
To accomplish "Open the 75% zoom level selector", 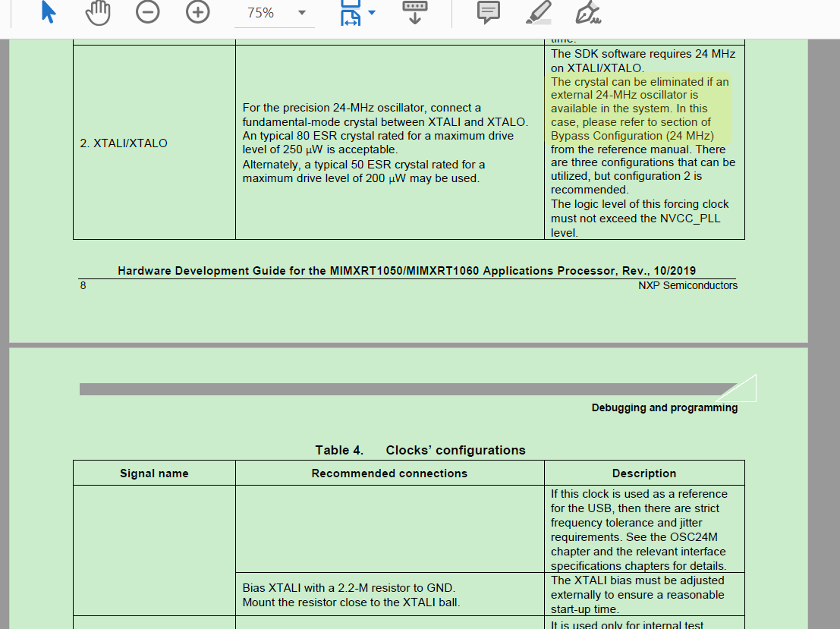I will [274, 12].
